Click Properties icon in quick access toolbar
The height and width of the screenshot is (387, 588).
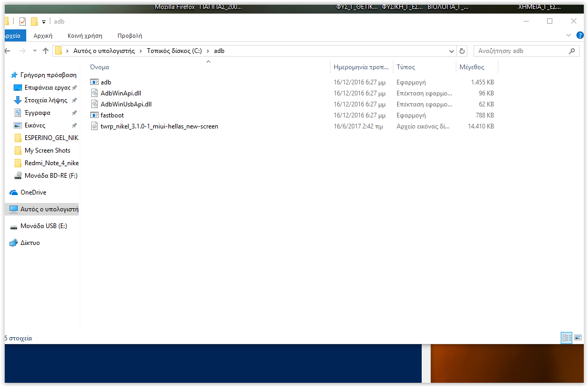click(x=23, y=21)
